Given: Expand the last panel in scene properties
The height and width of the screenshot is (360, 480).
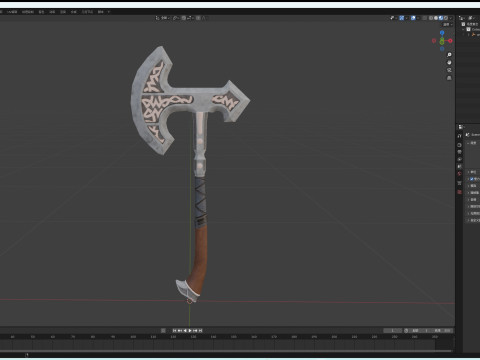Looking at the screenshot, I should [x=468, y=220].
